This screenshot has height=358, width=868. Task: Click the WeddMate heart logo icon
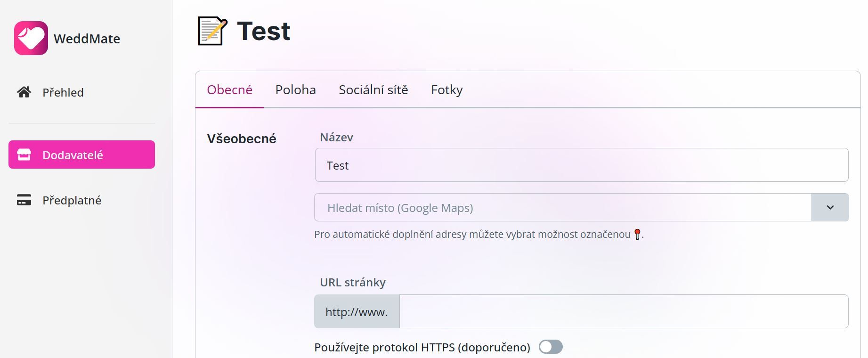(31, 38)
